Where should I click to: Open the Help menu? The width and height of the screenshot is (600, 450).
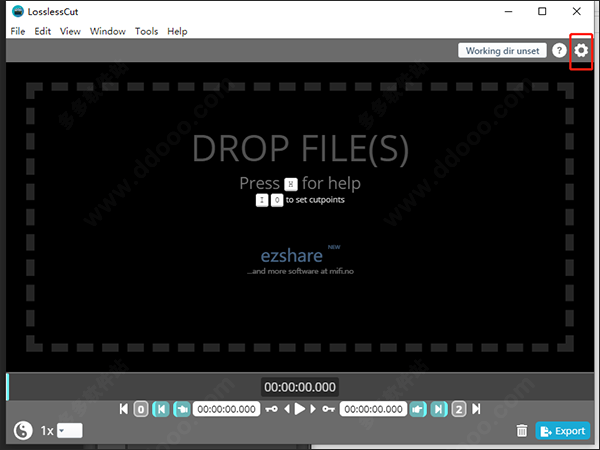pyautogui.click(x=177, y=31)
